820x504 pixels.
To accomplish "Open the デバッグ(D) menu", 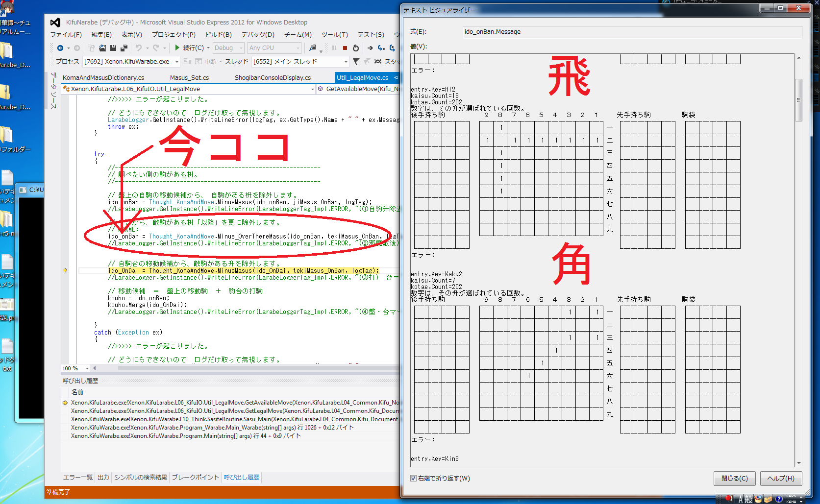I will 258,35.
